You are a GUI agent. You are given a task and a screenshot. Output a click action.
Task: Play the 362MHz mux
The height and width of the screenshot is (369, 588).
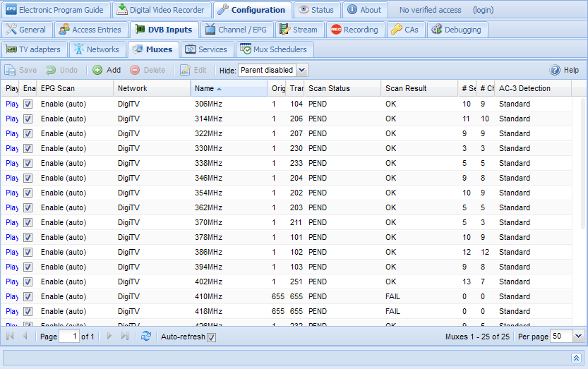click(12, 207)
